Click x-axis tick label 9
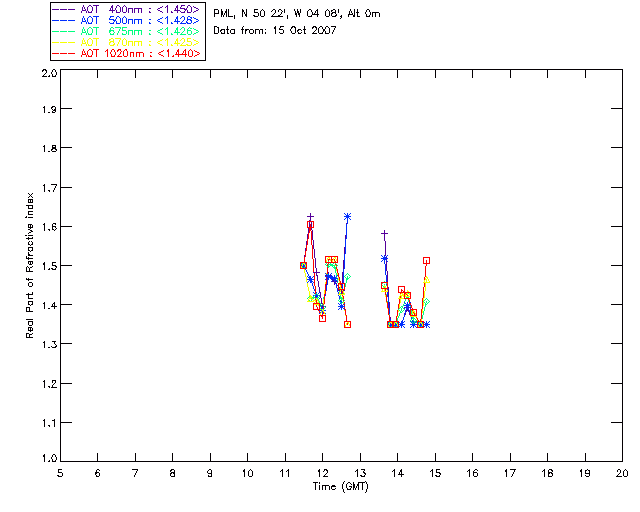 click(x=210, y=474)
